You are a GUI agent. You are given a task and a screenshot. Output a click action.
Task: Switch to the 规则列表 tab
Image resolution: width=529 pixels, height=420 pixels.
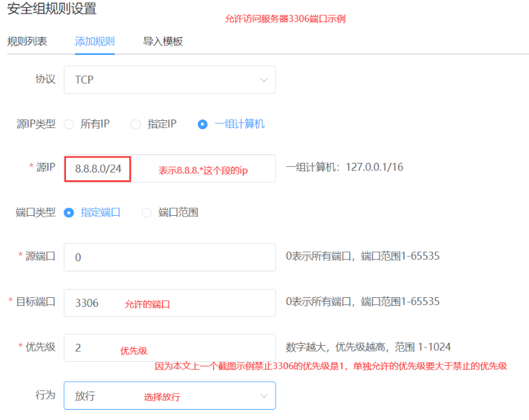coord(27,41)
